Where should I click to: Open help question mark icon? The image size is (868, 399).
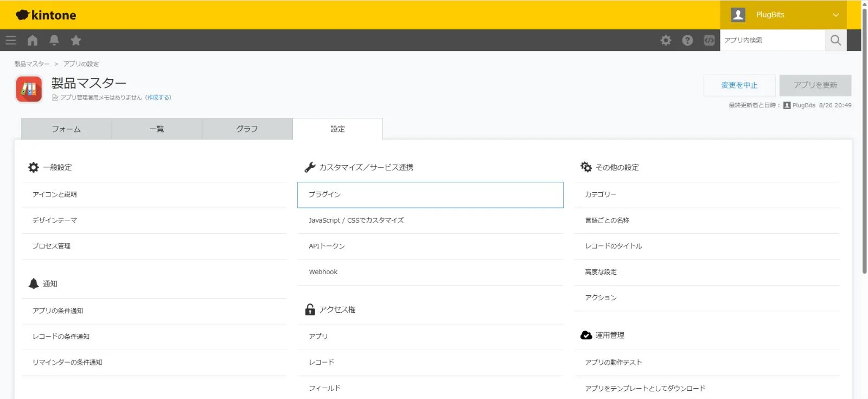coord(687,40)
